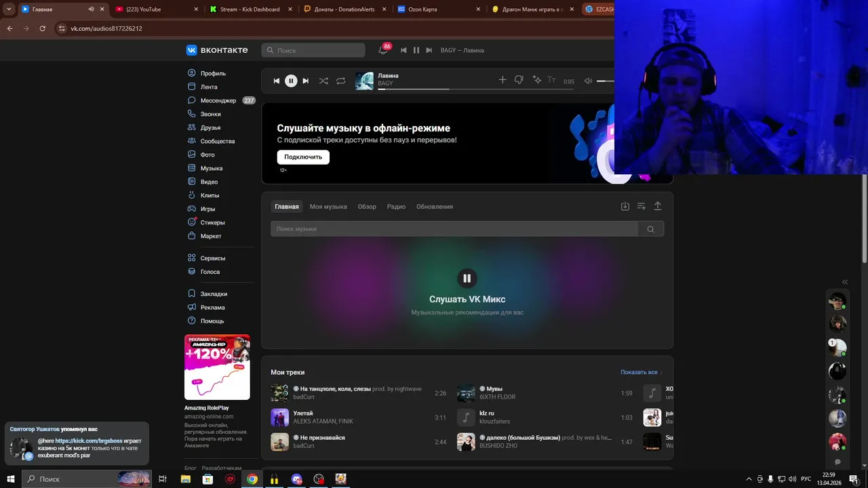868x488 pixels.
Task: Open Клипы in the left sidebar
Action: (210, 195)
